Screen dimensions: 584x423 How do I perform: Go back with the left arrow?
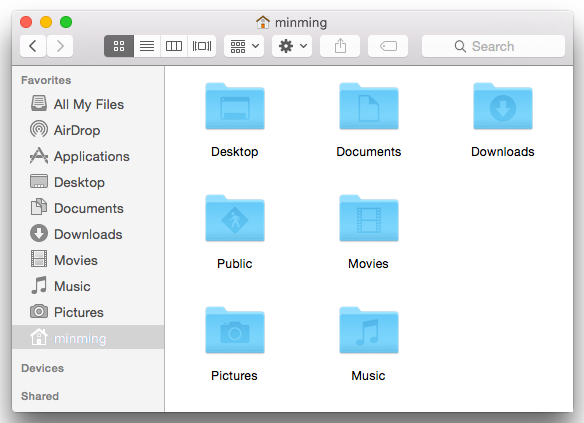tap(33, 46)
